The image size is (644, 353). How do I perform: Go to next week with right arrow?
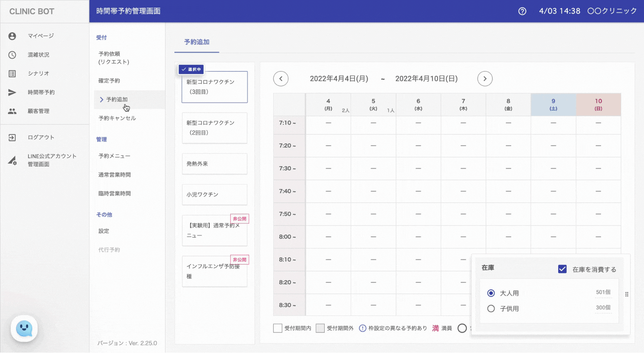(485, 79)
